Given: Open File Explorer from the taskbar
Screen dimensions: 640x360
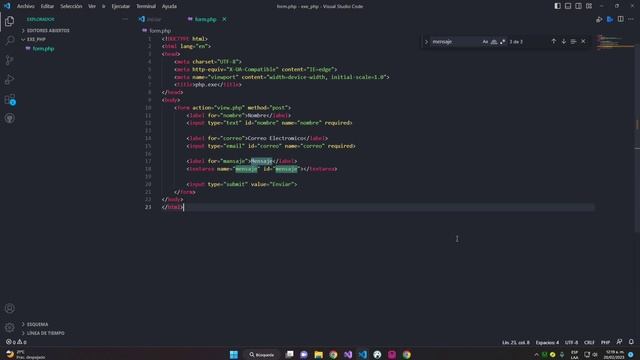Looking at the screenshot, I should (318, 354).
